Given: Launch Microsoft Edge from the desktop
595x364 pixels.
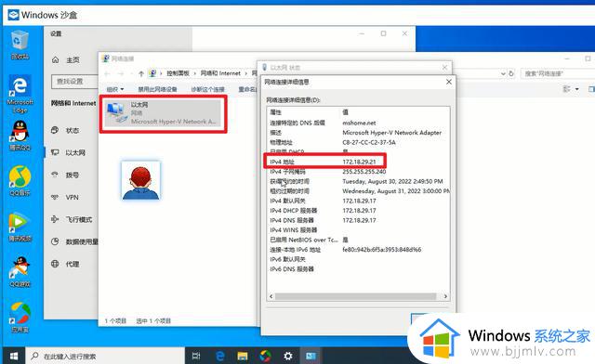Looking at the screenshot, I should click(x=20, y=94).
